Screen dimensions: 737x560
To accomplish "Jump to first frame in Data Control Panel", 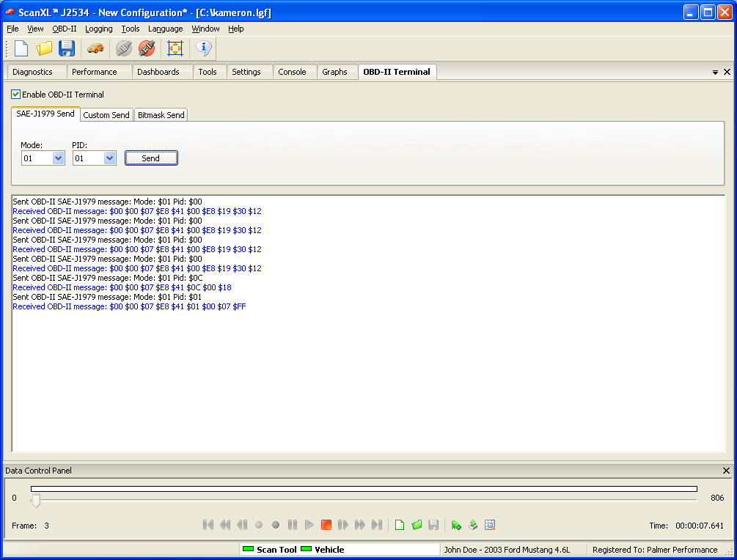I will 208,525.
